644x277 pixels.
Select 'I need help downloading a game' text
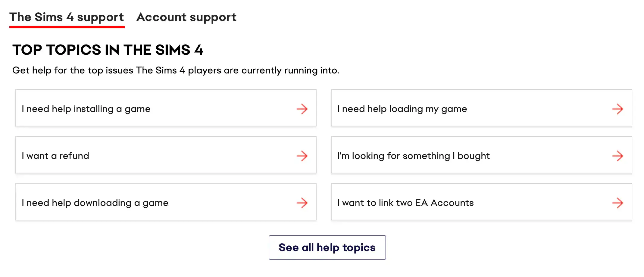[x=95, y=203]
